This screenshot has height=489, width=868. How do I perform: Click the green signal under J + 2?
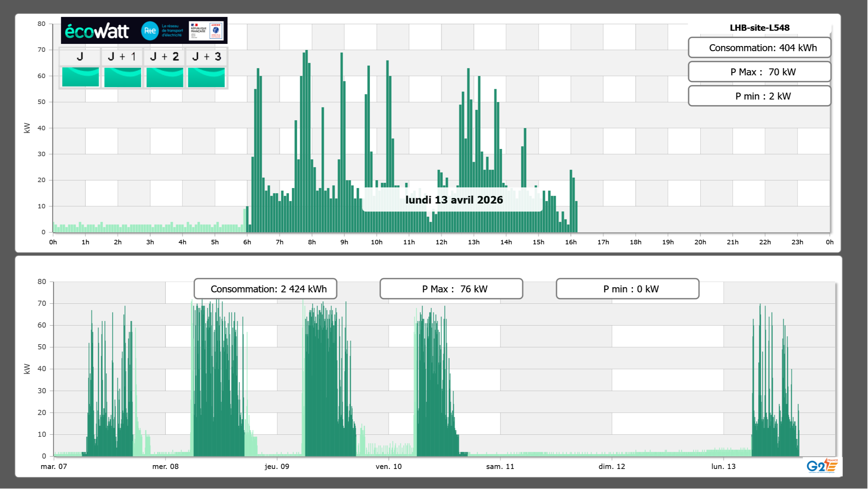coord(165,77)
